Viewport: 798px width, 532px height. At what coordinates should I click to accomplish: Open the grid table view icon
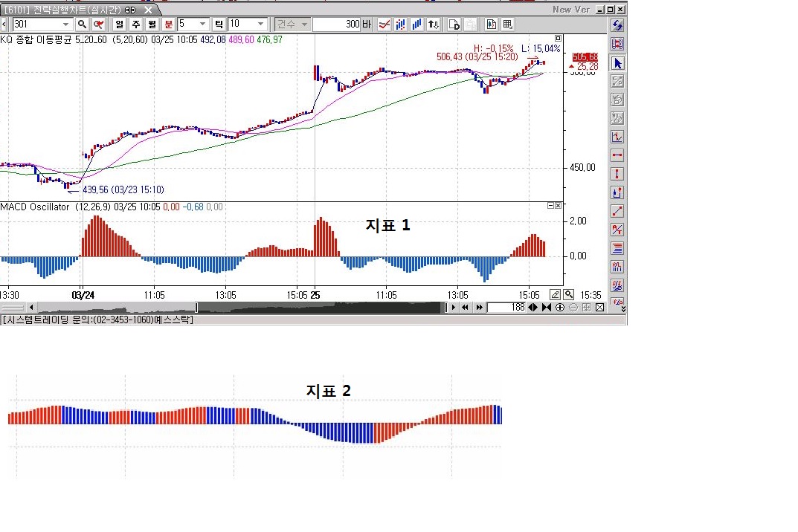point(507,24)
